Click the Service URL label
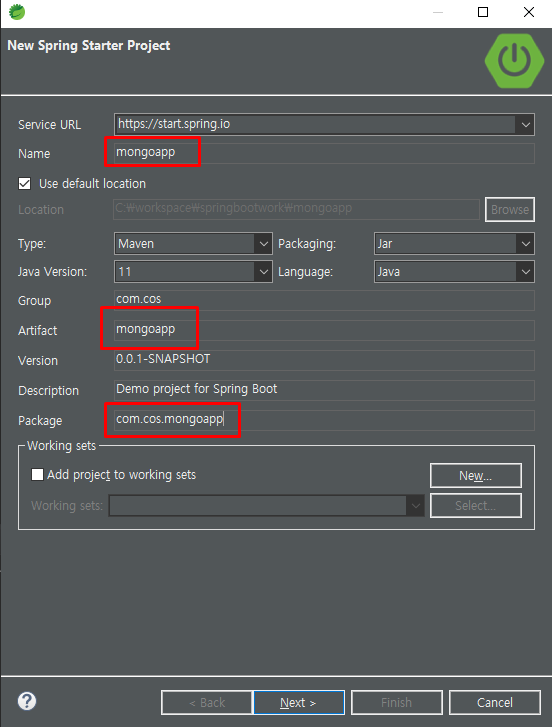The width and height of the screenshot is (552, 727). pos(50,125)
